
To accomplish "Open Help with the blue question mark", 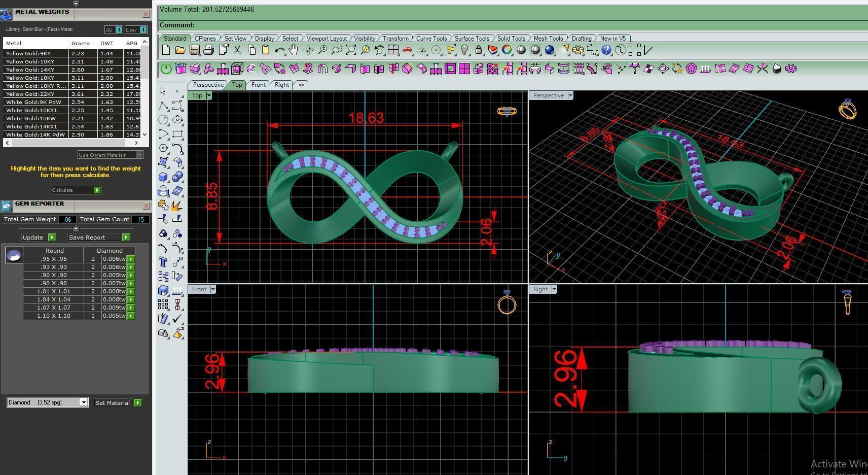I will 606,50.
